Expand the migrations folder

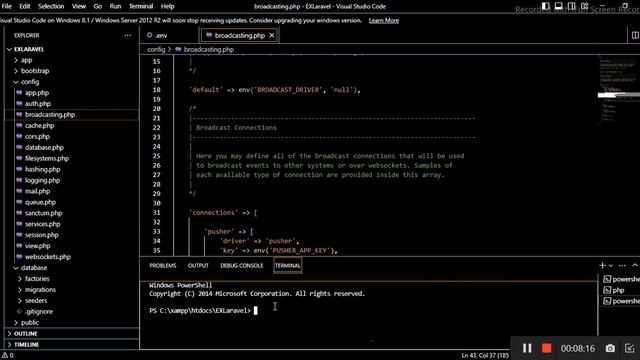click(x=40, y=290)
